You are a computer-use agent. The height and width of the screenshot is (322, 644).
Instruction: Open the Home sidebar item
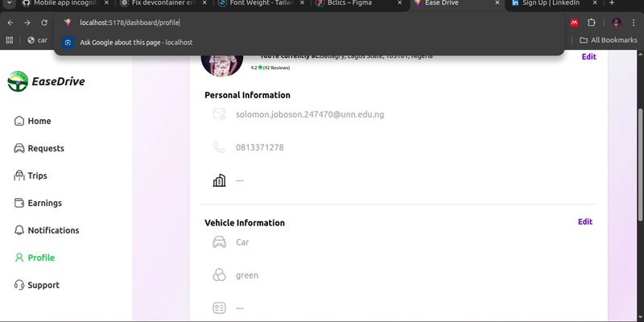tap(32, 121)
